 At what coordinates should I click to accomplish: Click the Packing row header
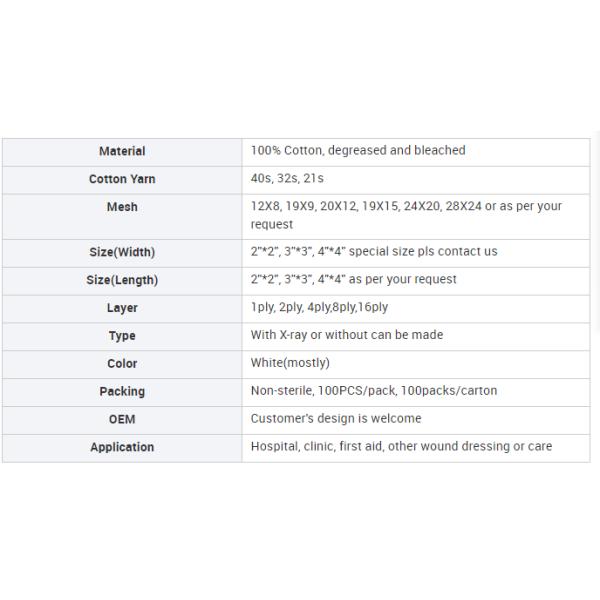122,392
